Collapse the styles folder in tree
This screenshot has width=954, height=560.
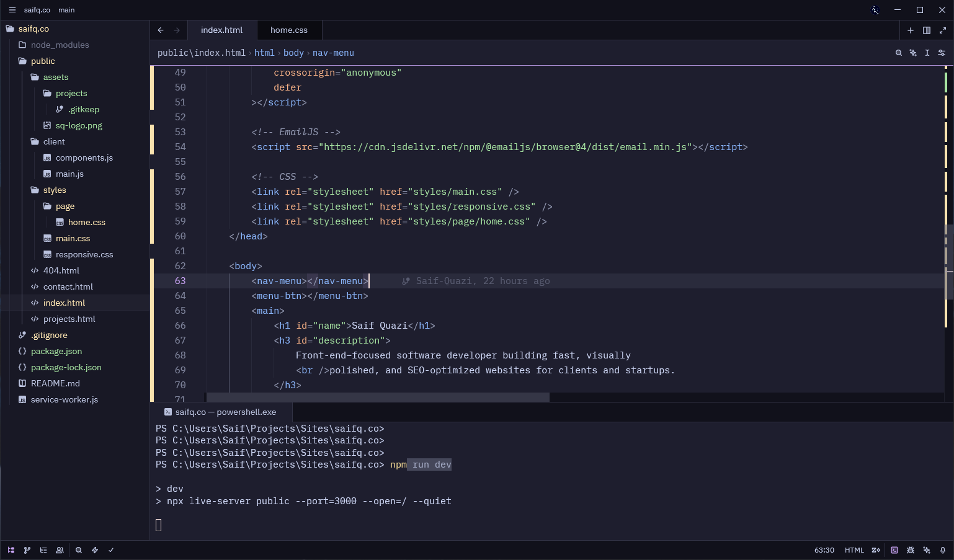point(54,190)
